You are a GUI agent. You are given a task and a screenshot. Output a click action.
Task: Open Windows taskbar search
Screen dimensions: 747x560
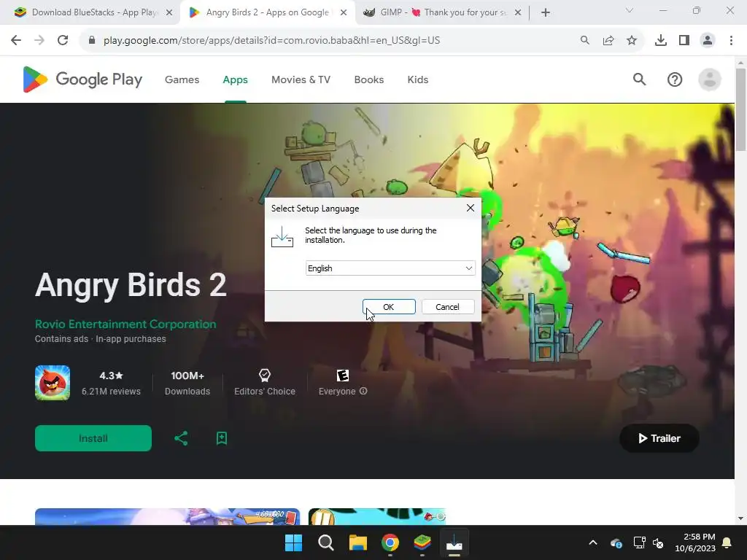tap(326, 542)
